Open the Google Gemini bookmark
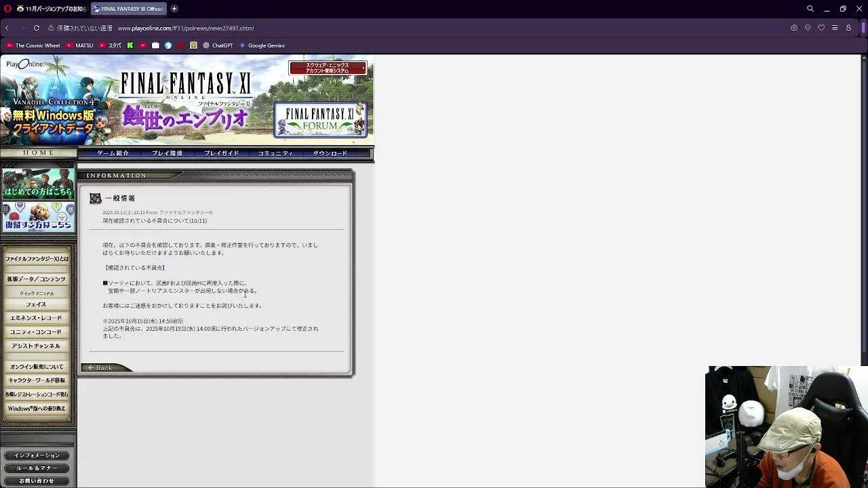The height and width of the screenshot is (488, 868). point(262,45)
